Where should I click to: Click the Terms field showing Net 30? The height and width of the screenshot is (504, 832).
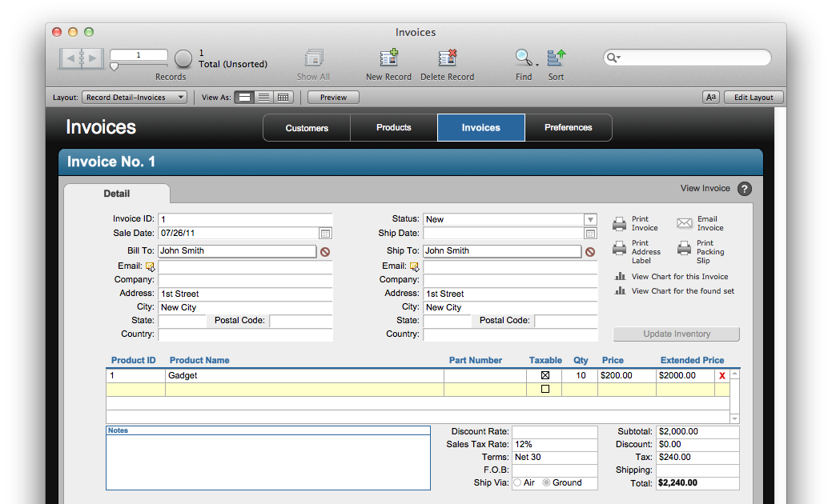click(x=554, y=458)
